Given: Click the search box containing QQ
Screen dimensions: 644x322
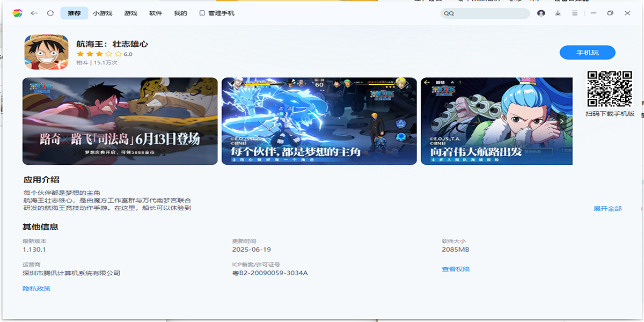Looking at the screenshot, I should coord(485,13).
